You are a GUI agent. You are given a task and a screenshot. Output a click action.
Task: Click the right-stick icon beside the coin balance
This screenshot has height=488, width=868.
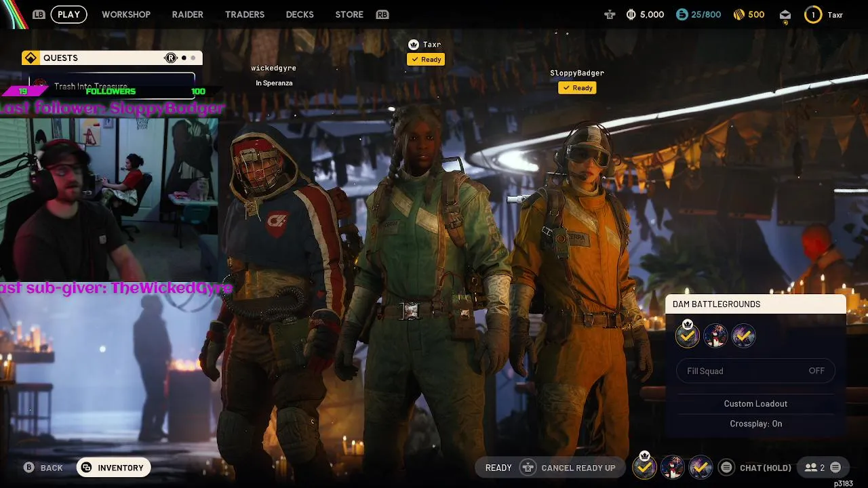[x=610, y=14]
